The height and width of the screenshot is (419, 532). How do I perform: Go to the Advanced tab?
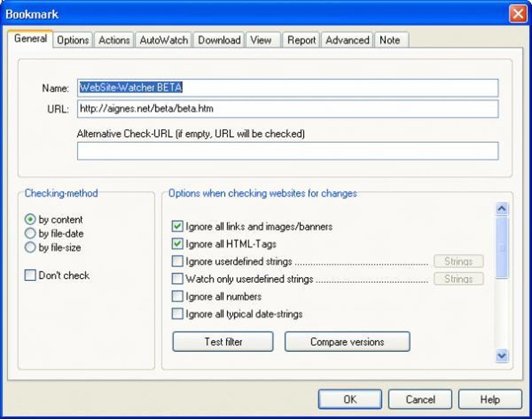[x=347, y=40]
